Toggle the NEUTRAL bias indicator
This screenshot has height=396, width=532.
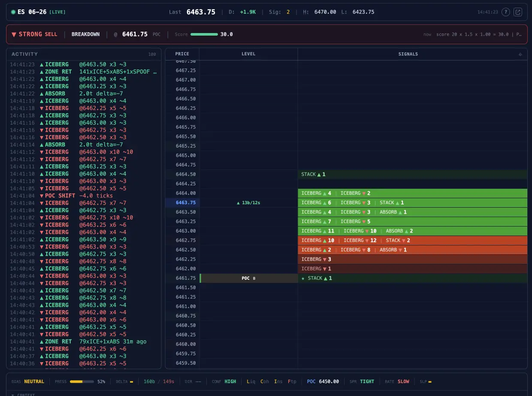coord(34,381)
